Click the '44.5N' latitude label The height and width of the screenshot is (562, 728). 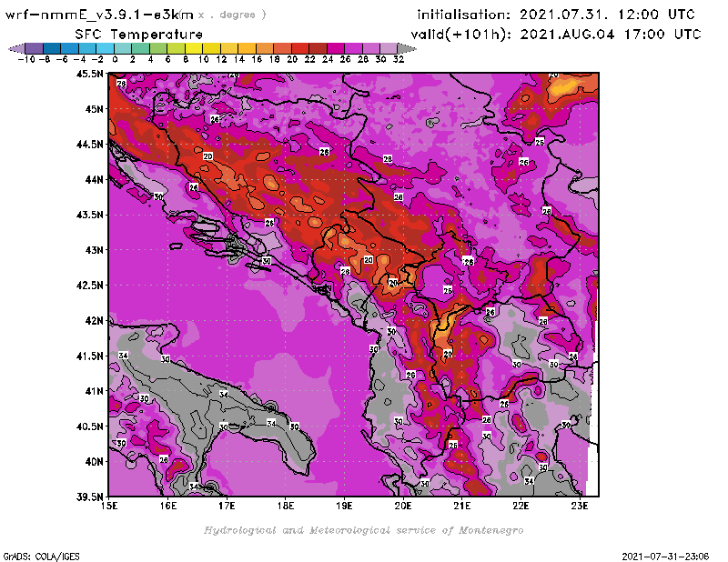(89, 145)
